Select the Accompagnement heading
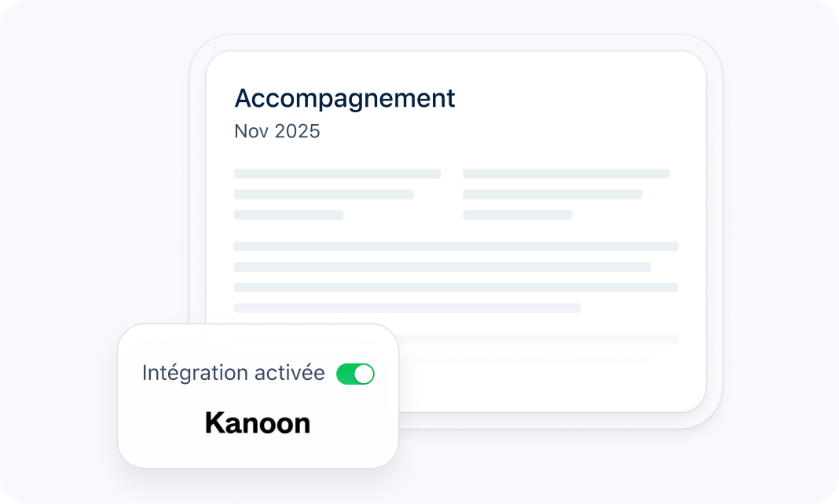839x504 pixels. pos(345,99)
